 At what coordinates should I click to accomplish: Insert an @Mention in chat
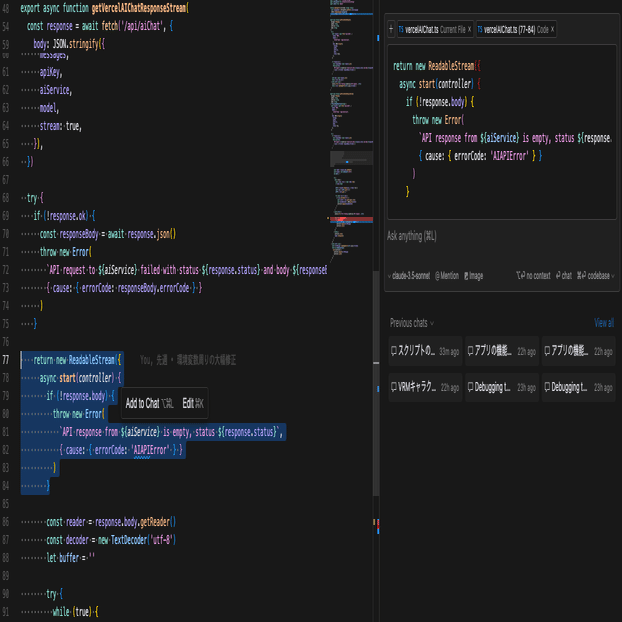click(447, 275)
